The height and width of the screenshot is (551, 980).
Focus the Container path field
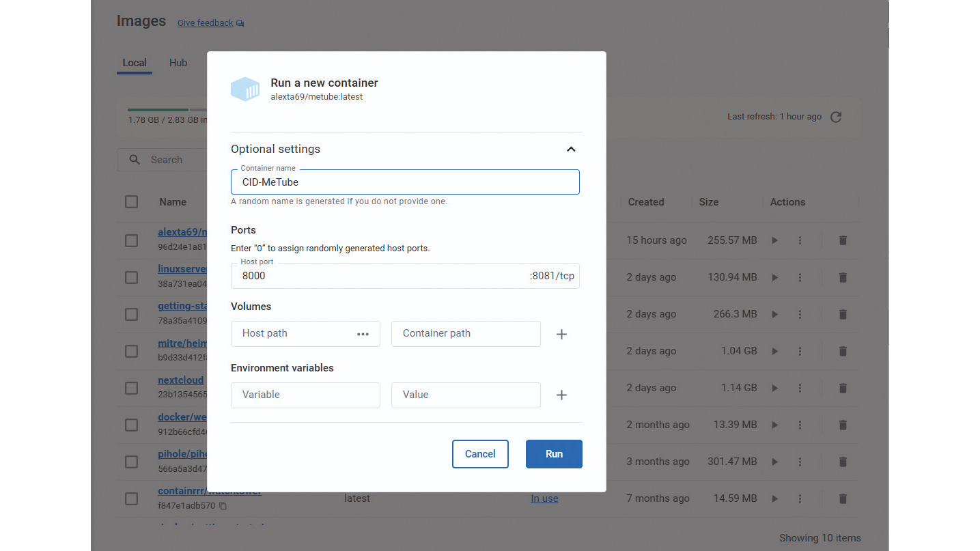coord(466,334)
